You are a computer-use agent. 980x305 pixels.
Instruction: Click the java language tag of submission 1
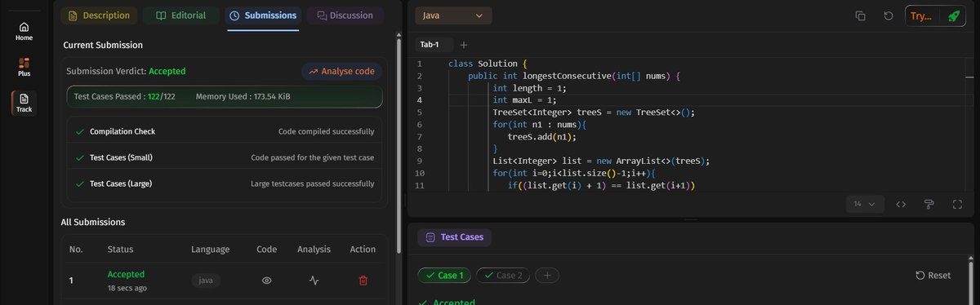(206, 281)
